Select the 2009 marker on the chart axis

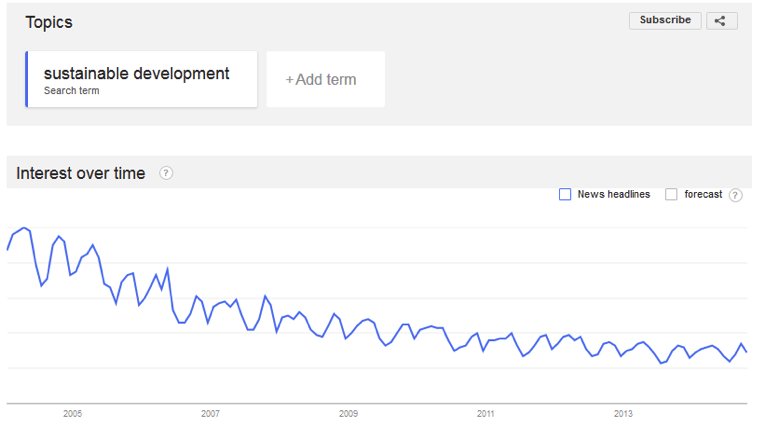[x=348, y=413]
